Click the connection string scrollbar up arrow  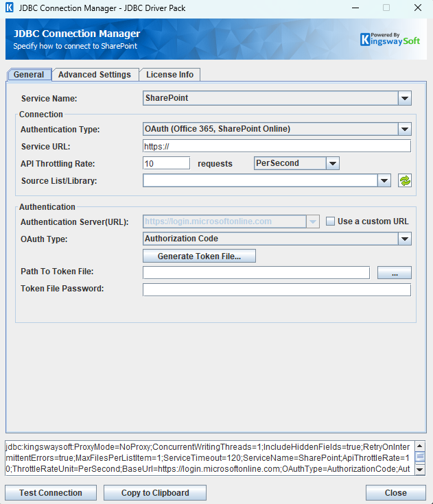point(420,446)
